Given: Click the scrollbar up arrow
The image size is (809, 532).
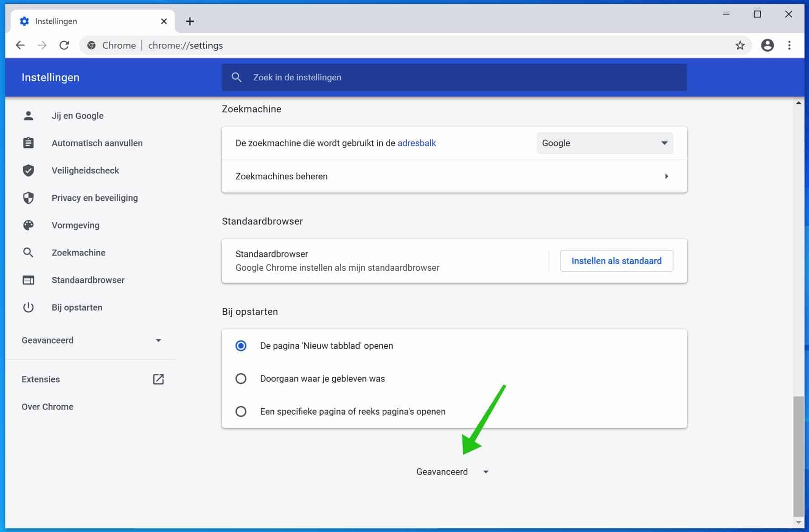Looking at the screenshot, I should tap(798, 103).
